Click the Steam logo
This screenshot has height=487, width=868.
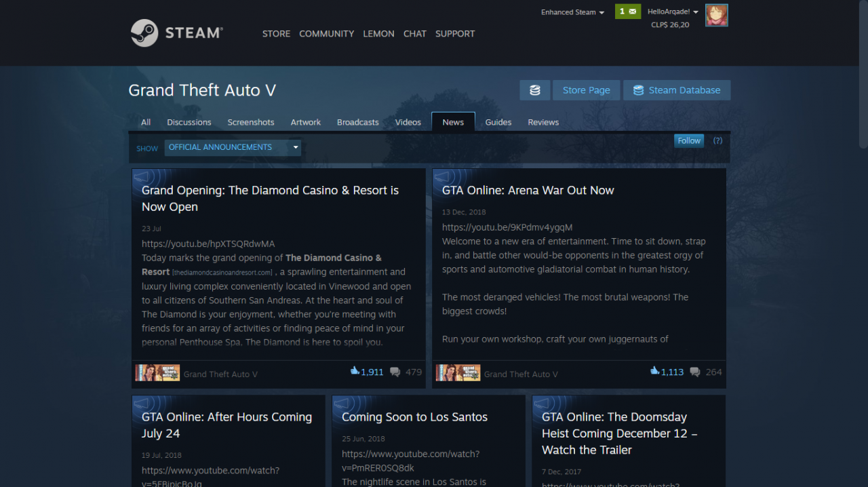click(176, 33)
